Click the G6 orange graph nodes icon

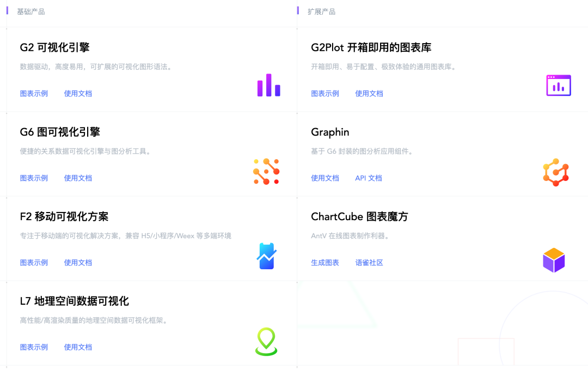coord(266,172)
